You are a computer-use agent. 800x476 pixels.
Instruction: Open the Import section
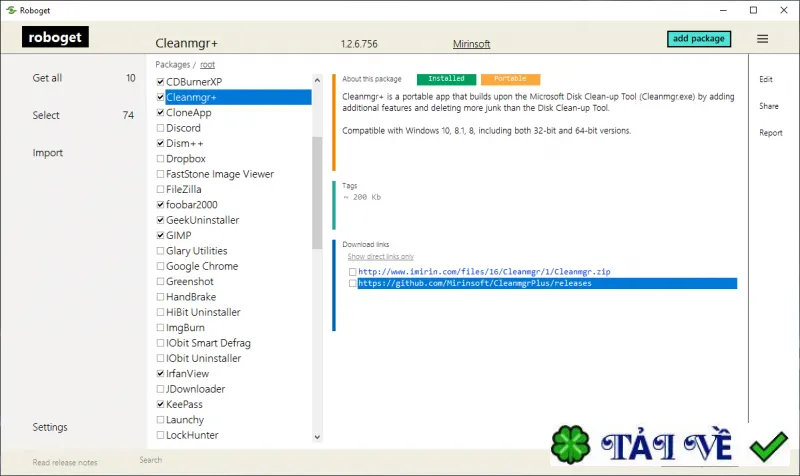coord(48,153)
